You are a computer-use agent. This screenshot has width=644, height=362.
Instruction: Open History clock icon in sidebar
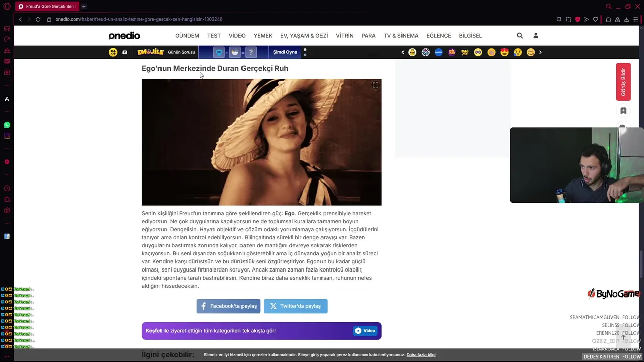coord(7,189)
